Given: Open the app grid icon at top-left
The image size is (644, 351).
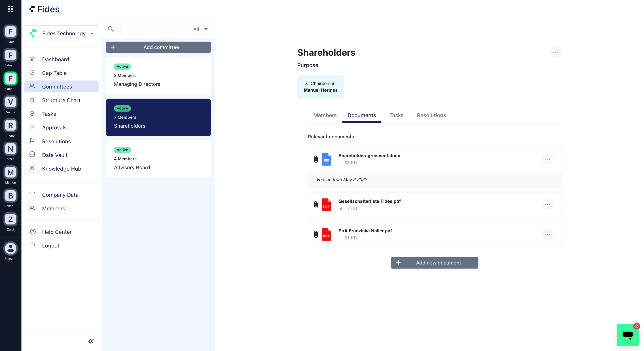Looking at the screenshot, I should pos(10,9).
